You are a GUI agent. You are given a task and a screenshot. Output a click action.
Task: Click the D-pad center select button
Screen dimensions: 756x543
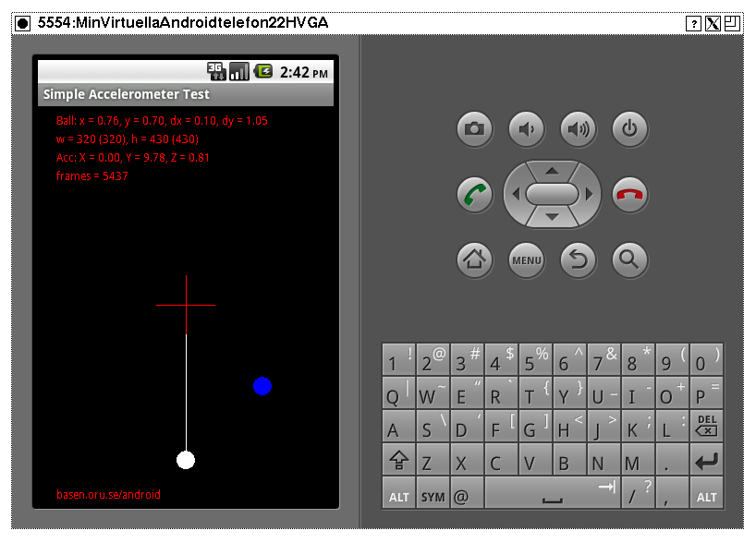[552, 194]
